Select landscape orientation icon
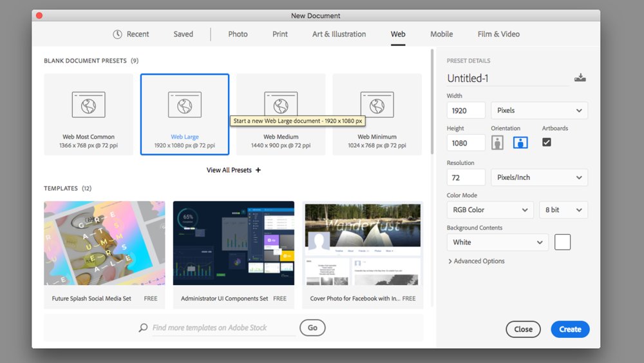 click(520, 142)
